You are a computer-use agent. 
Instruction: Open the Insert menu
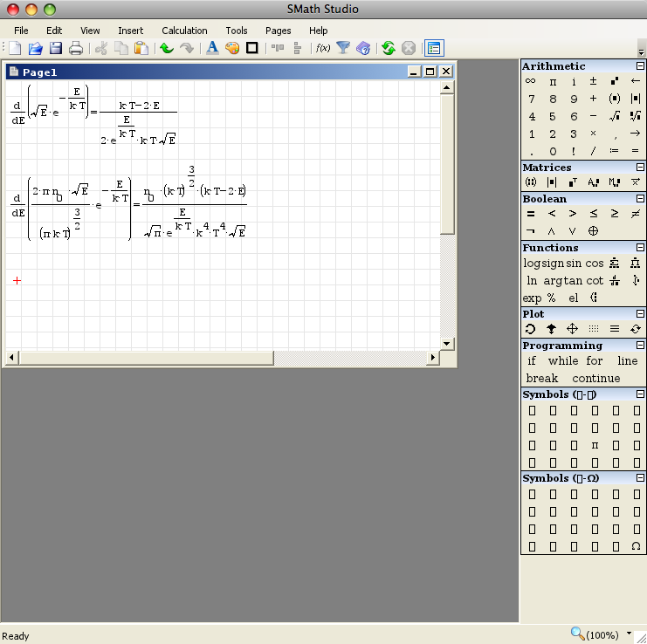coord(130,31)
